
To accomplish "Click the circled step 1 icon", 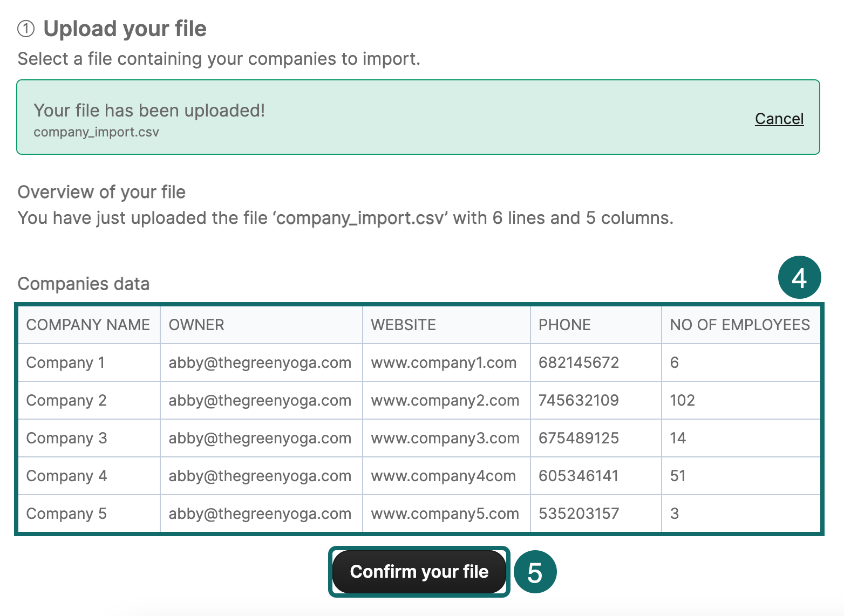I will [26, 29].
